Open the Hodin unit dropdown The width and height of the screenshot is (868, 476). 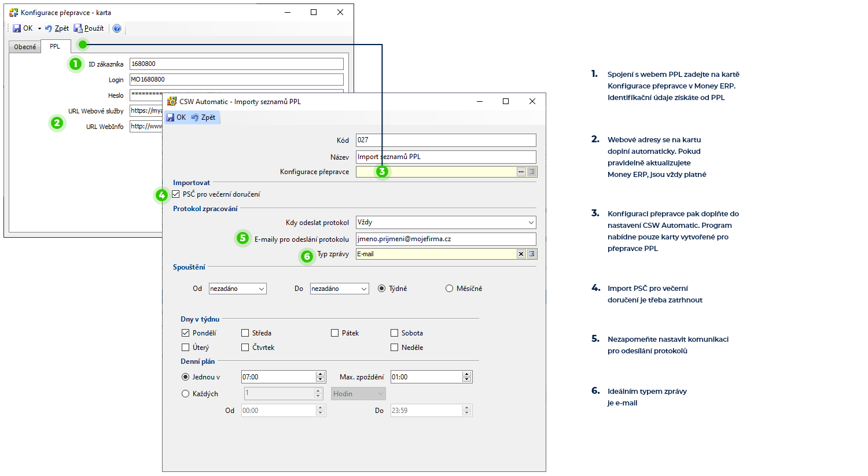click(x=358, y=394)
